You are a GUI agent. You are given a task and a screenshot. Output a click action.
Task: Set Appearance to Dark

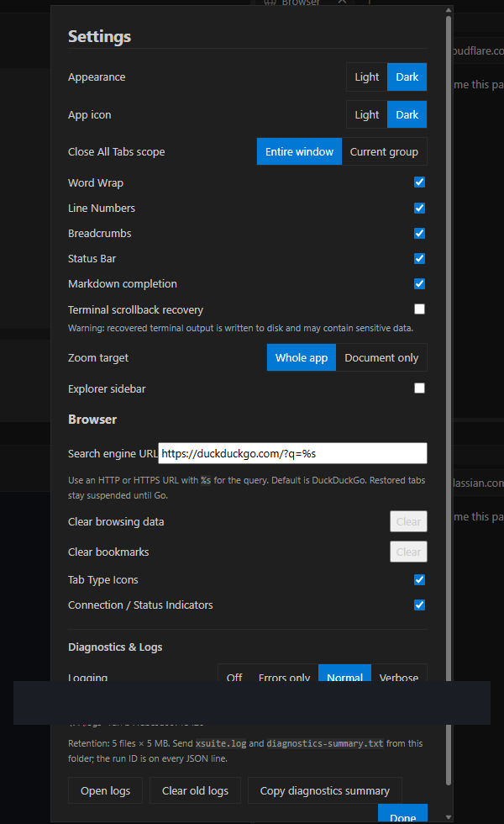(407, 77)
